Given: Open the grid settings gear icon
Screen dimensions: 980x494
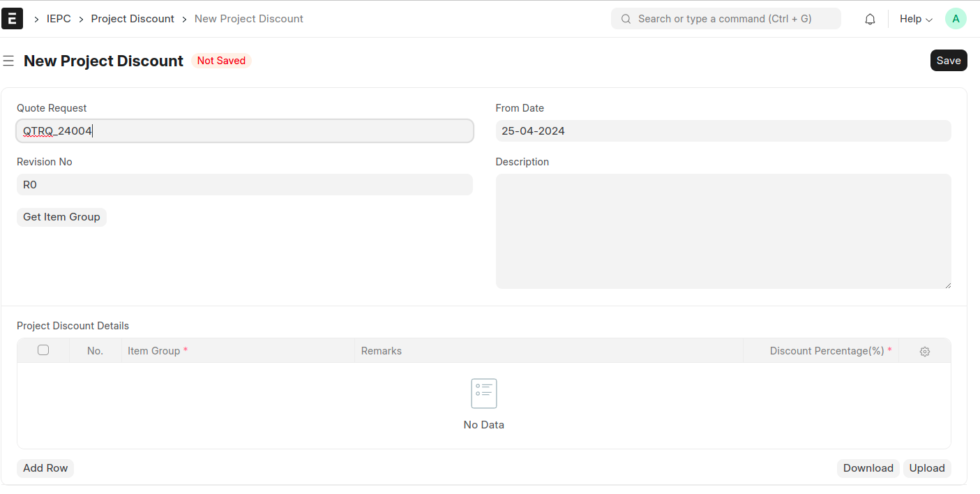Looking at the screenshot, I should 925,351.
